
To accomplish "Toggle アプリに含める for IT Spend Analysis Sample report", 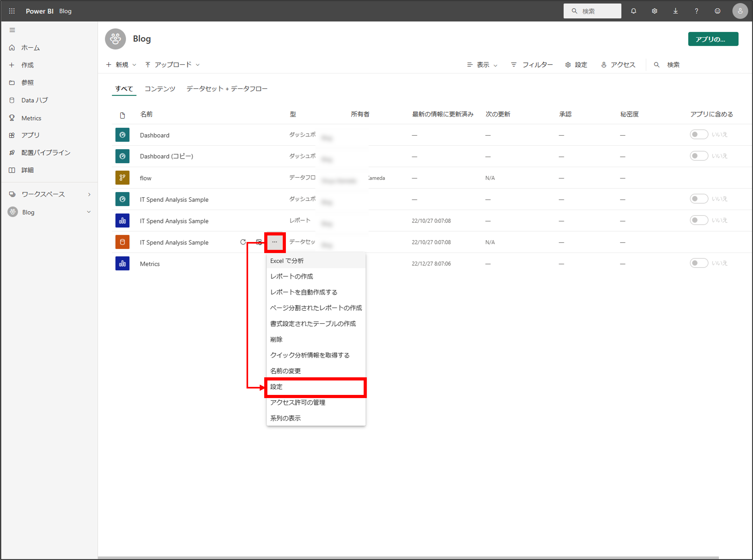I will [698, 220].
